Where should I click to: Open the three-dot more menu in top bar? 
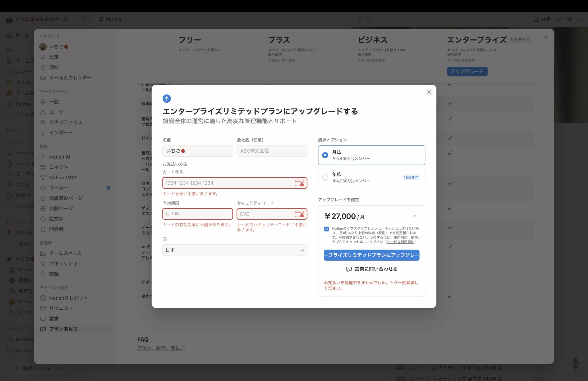[580, 19]
